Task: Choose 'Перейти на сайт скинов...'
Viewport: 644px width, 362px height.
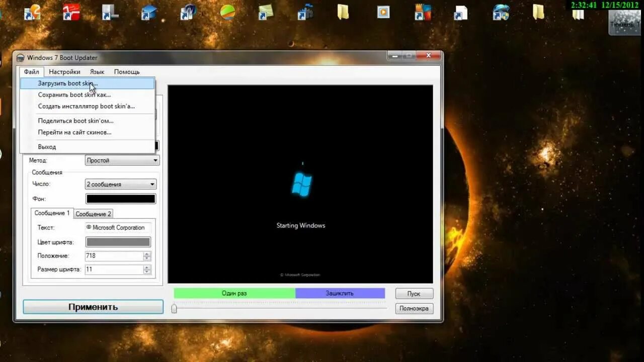Action: pos(87,132)
